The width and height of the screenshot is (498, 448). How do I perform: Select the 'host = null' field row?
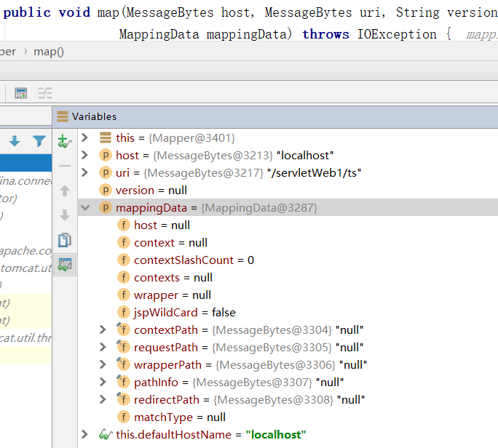(x=288, y=225)
